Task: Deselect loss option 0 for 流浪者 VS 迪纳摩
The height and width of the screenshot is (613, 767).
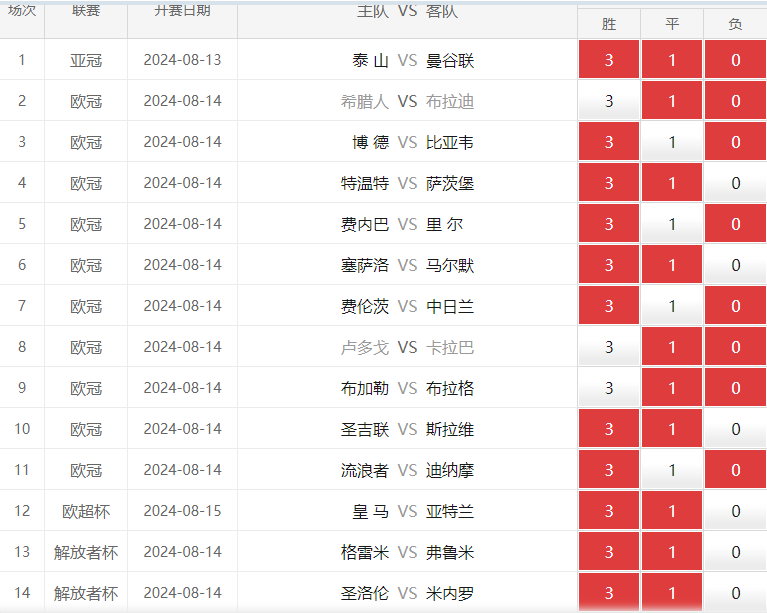Action: pyautogui.click(x=735, y=471)
